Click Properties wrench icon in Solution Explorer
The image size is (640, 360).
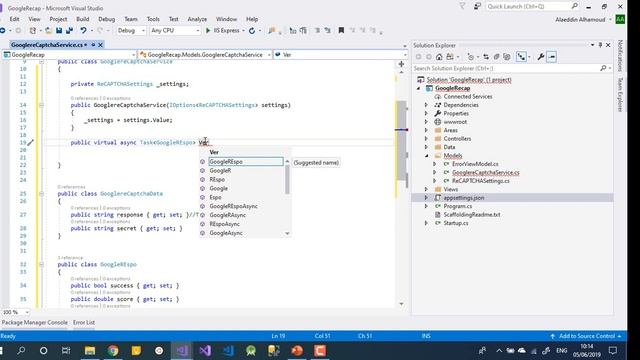tap(541, 57)
